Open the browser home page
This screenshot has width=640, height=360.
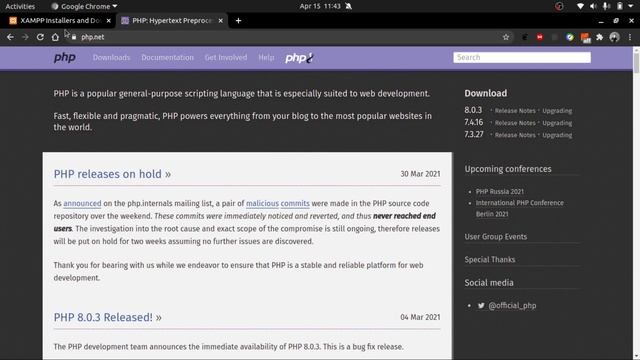(x=55, y=37)
